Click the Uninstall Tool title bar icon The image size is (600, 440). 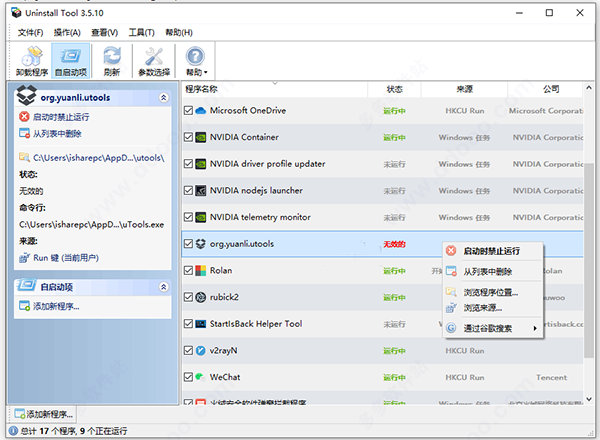point(16,13)
